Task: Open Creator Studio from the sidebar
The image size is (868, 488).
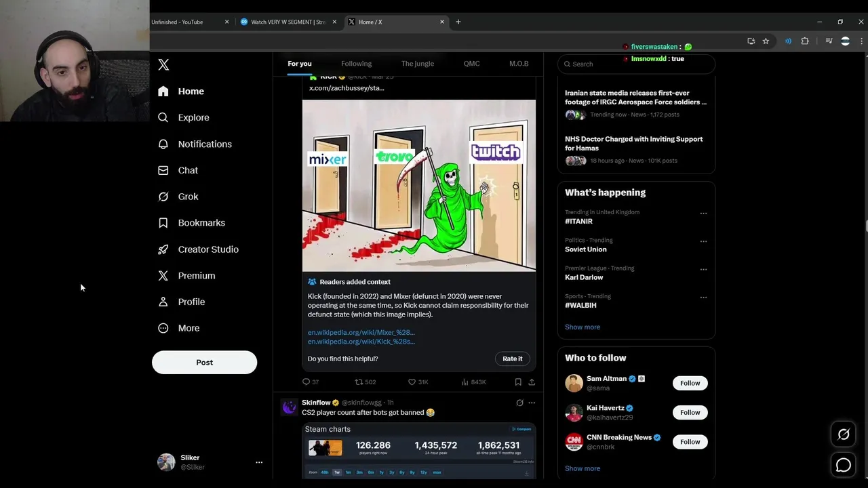Action: (198, 249)
